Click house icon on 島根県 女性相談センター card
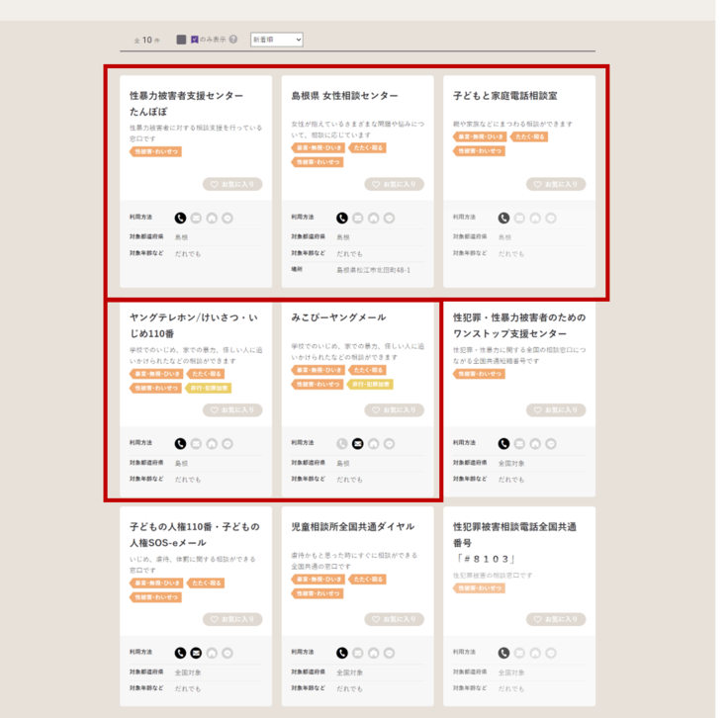 click(373, 218)
